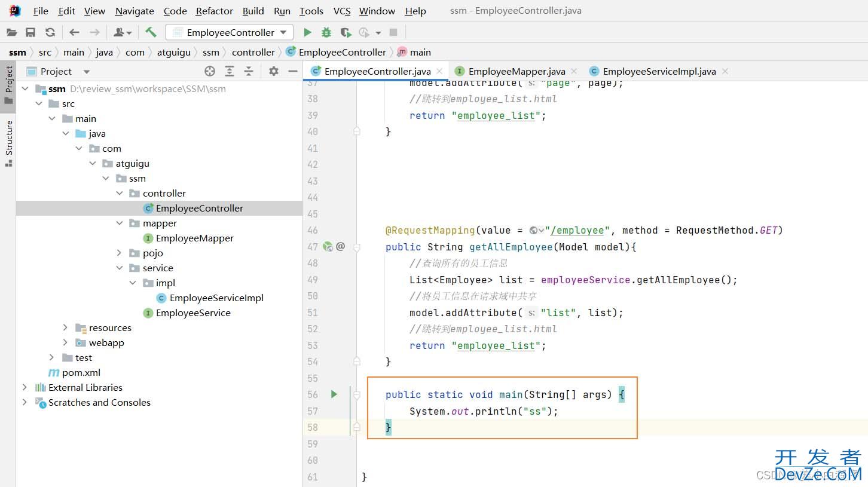
Task: Collapse the ssm project root node
Action: pyautogui.click(x=25, y=88)
